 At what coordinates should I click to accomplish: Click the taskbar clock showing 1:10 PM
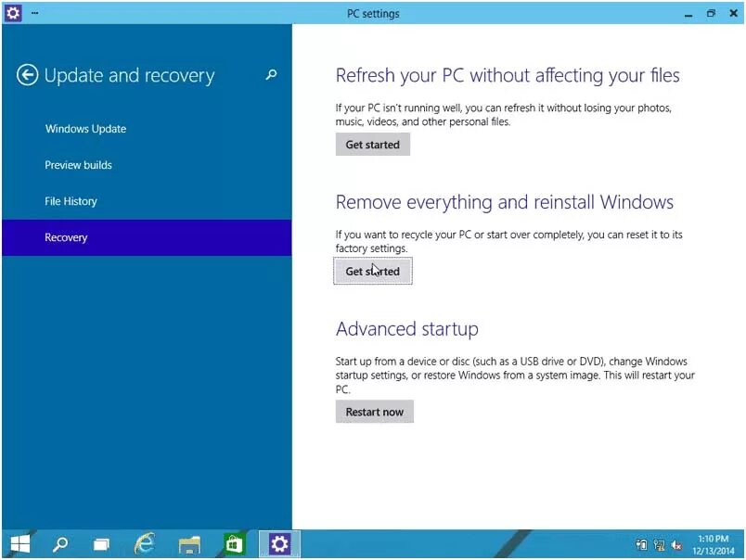pos(714,545)
